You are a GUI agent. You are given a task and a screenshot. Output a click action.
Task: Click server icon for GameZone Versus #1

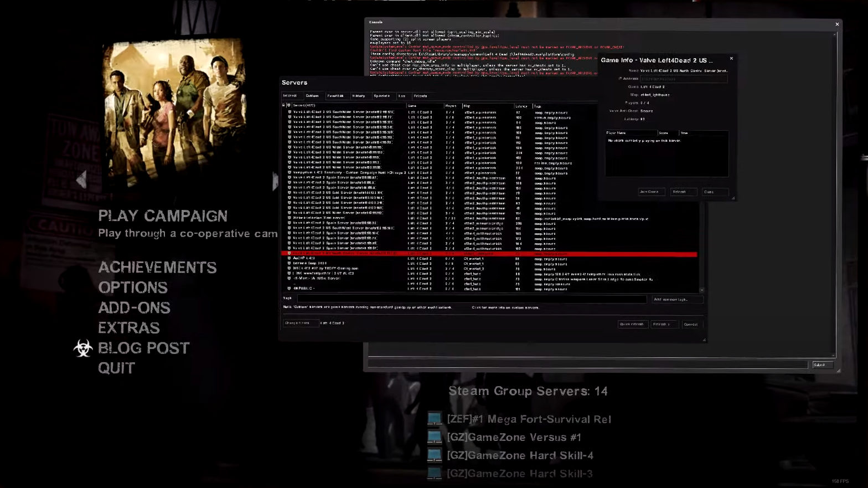click(x=435, y=437)
